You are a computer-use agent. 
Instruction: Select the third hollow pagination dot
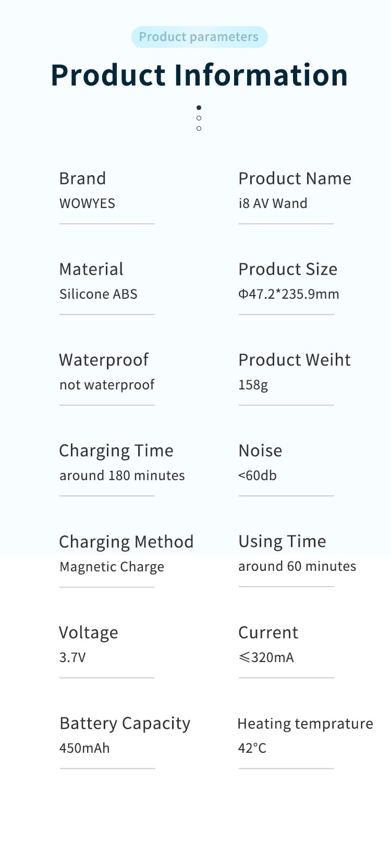coord(199,128)
